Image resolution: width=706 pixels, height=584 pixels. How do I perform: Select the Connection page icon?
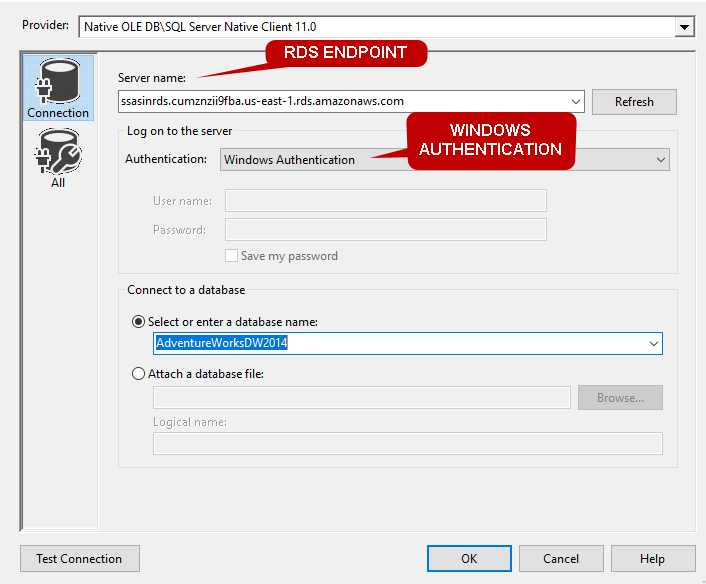pyautogui.click(x=58, y=88)
